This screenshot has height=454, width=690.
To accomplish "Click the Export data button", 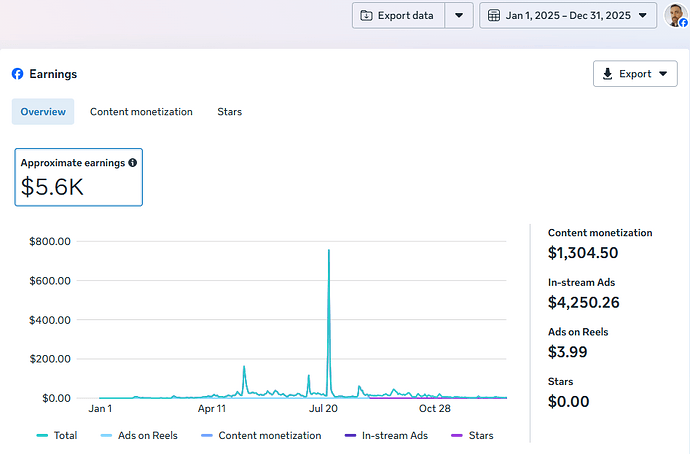I will (x=398, y=15).
